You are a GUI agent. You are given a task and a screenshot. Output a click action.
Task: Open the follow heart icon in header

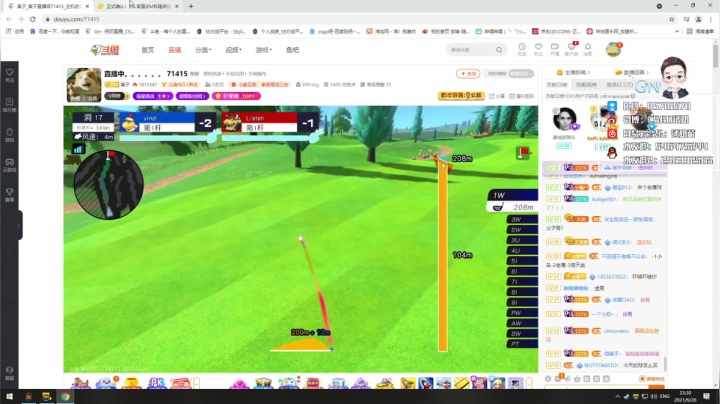pyautogui.click(x=538, y=49)
